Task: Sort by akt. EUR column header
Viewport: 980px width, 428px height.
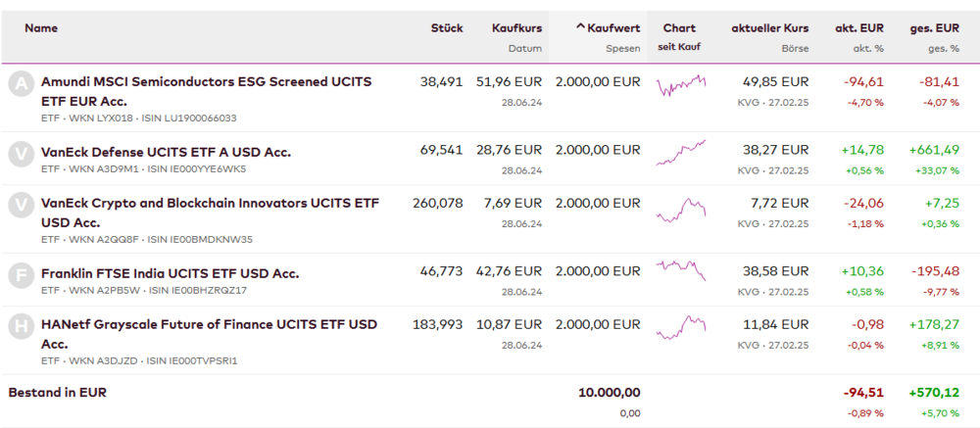Action: click(859, 28)
